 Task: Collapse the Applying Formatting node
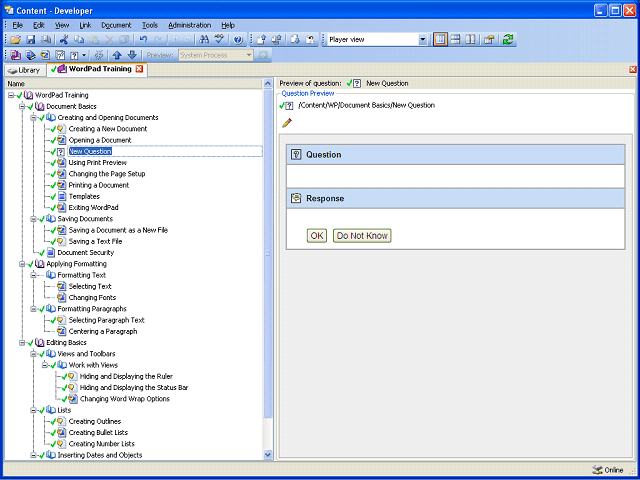(x=22, y=264)
